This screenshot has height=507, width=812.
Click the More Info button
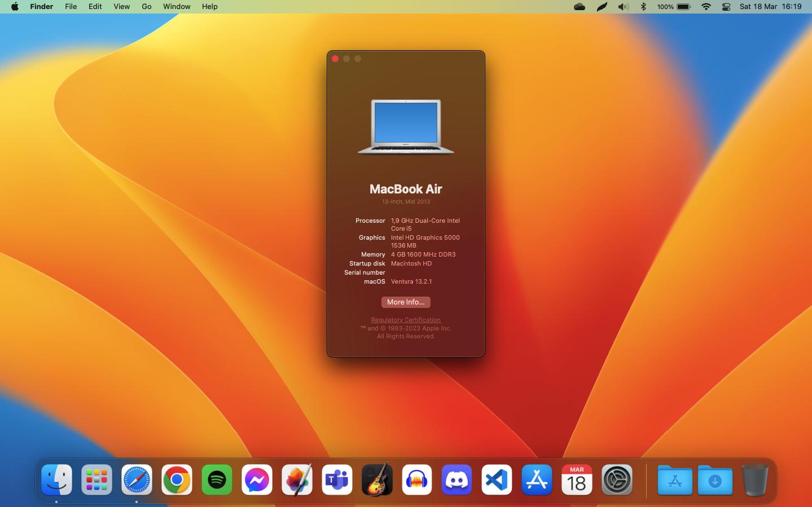[406, 302]
